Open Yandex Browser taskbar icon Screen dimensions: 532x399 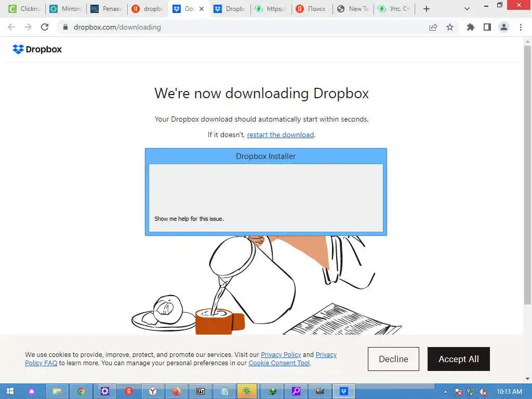pos(153,391)
